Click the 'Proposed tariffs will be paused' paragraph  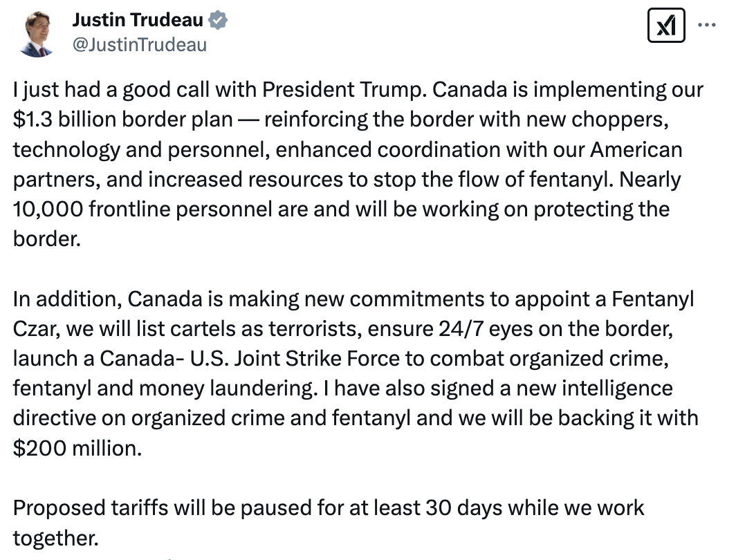(x=328, y=523)
